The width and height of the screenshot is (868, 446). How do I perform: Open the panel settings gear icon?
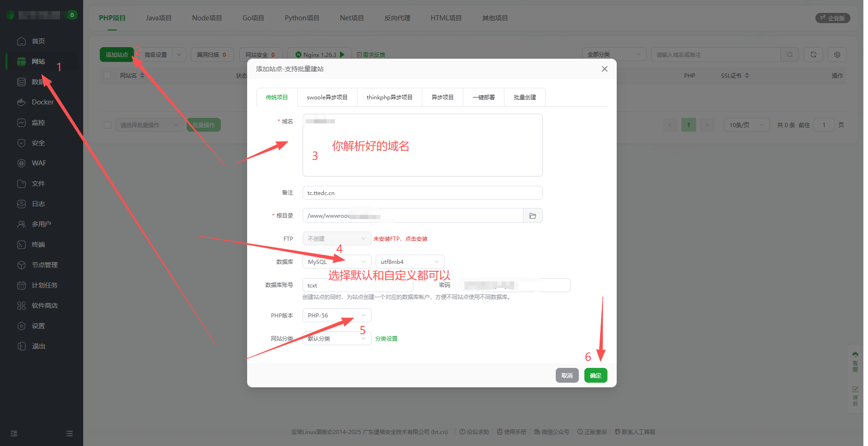tap(837, 54)
